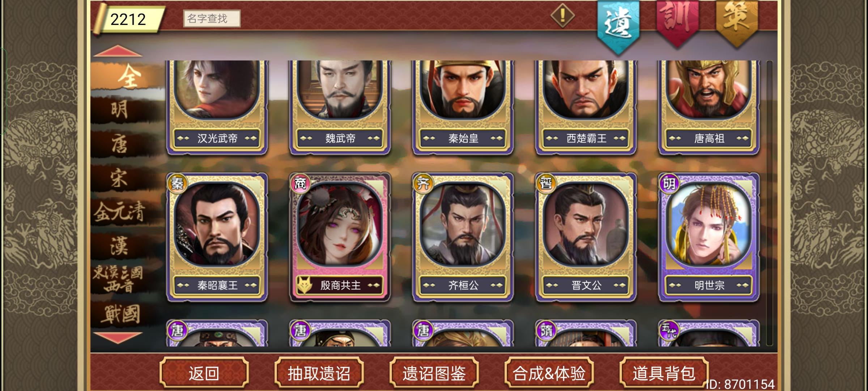868x391 pixels.
Task: Expand category list with up arrow
Action: pos(118,51)
